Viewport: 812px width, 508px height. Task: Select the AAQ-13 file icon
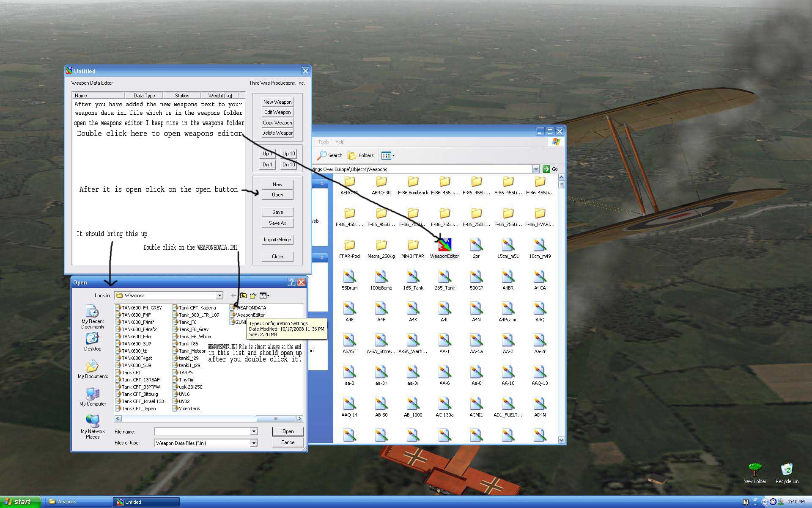[540, 375]
